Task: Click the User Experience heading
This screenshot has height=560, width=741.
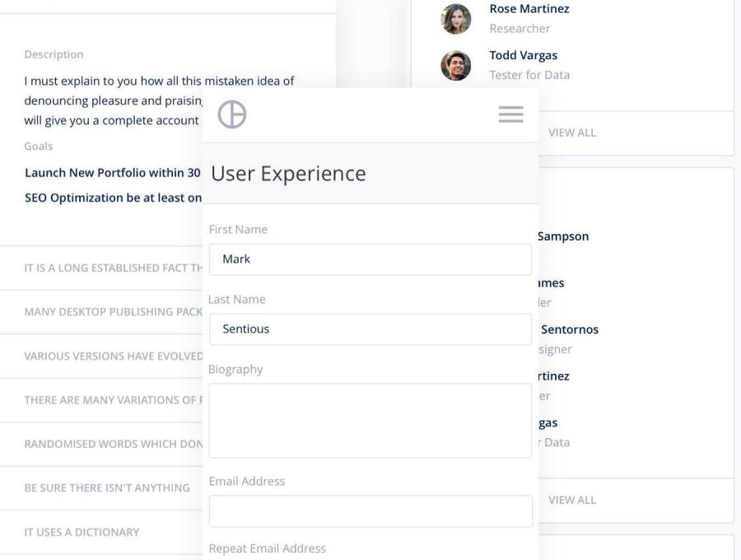Action: tap(288, 174)
